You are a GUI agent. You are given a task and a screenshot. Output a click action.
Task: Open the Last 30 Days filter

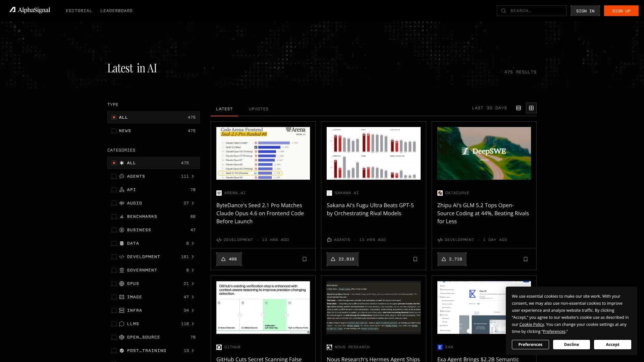click(x=489, y=108)
